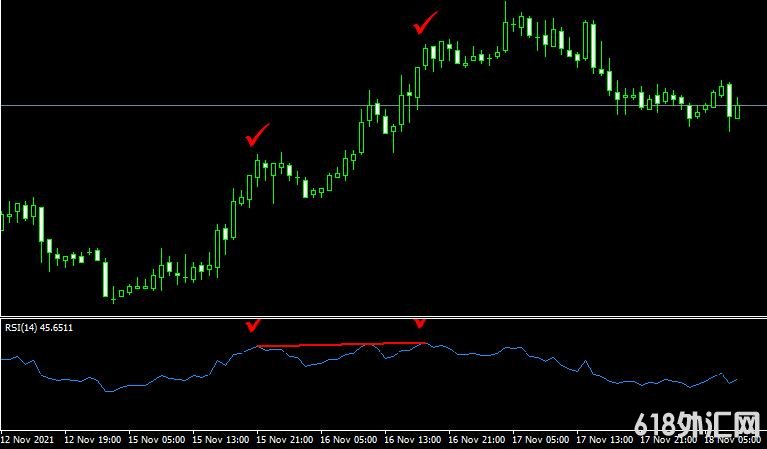Image resolution: width=767 pixels, height=449 pixels.
Task: Select the RSI(14) 45.6511 indicator label
Action: click(39, 328)
